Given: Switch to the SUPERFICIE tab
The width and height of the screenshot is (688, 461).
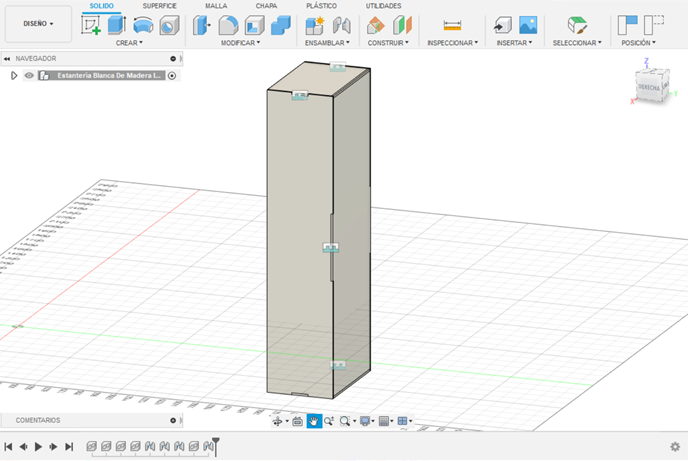Looking at the screenshot, I should click(x=159, y=6).
